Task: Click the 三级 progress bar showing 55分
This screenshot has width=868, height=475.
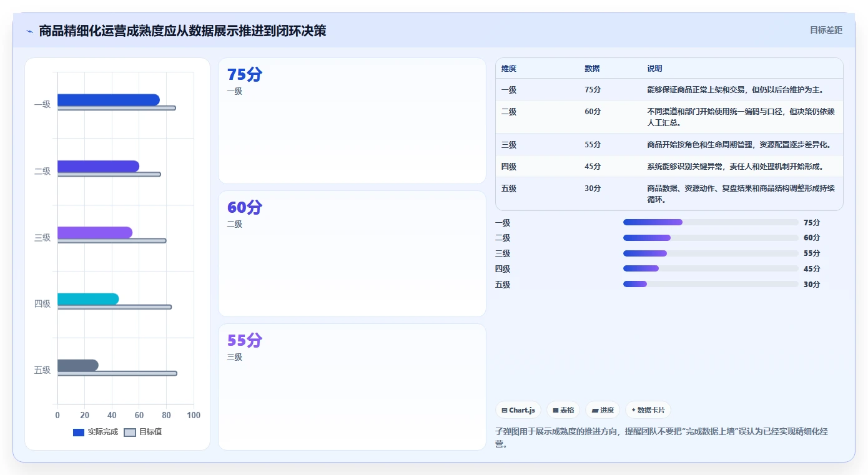Action: pyautogui.click(x=711, y=253)
